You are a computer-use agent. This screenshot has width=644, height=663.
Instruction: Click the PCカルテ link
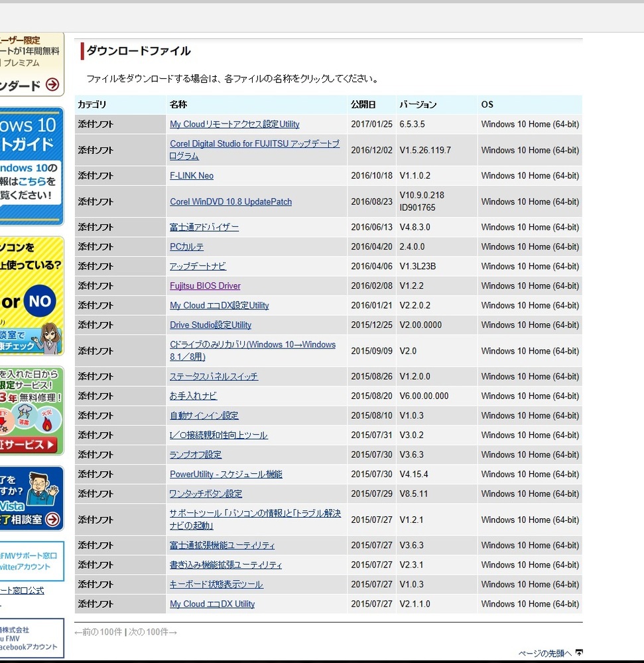click(187, 246)
